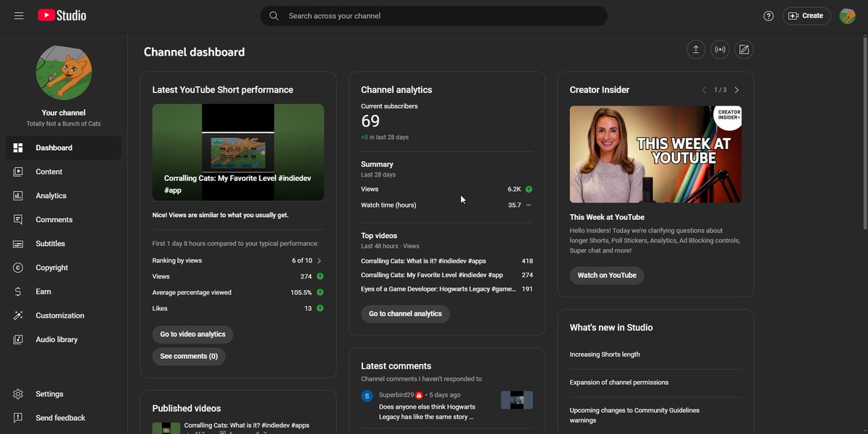This screenshot has width=868, height=434.
Task: Click the Audio library icon
Action: pyautogui.click(x=19, y=339)
